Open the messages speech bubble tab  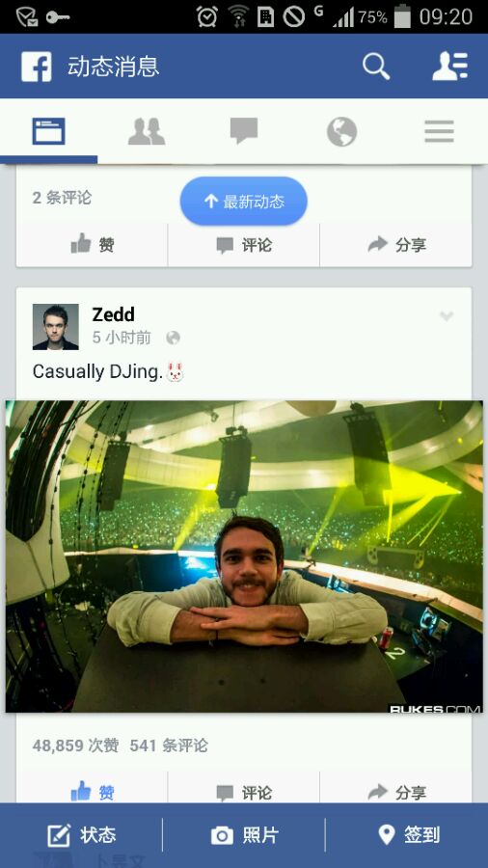coord(244,131)
